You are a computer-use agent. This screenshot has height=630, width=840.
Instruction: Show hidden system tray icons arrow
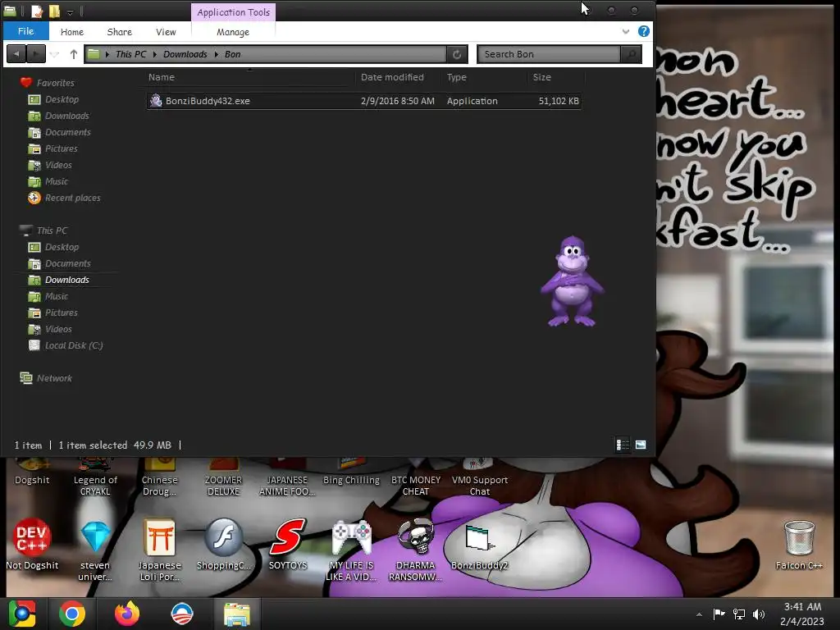(x=699, y=614)
